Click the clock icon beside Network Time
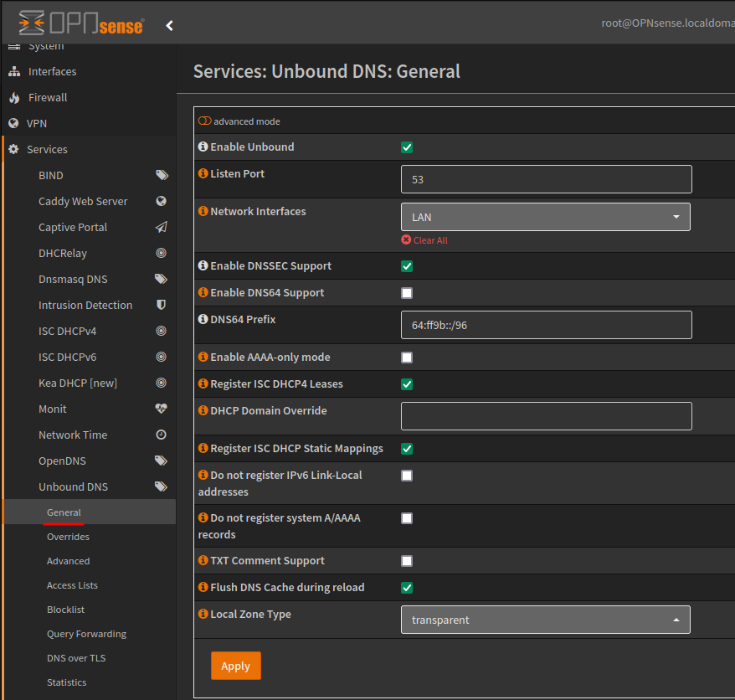Image resolution: width=735 pixels, height=700 pixels. tap(162, 435)
